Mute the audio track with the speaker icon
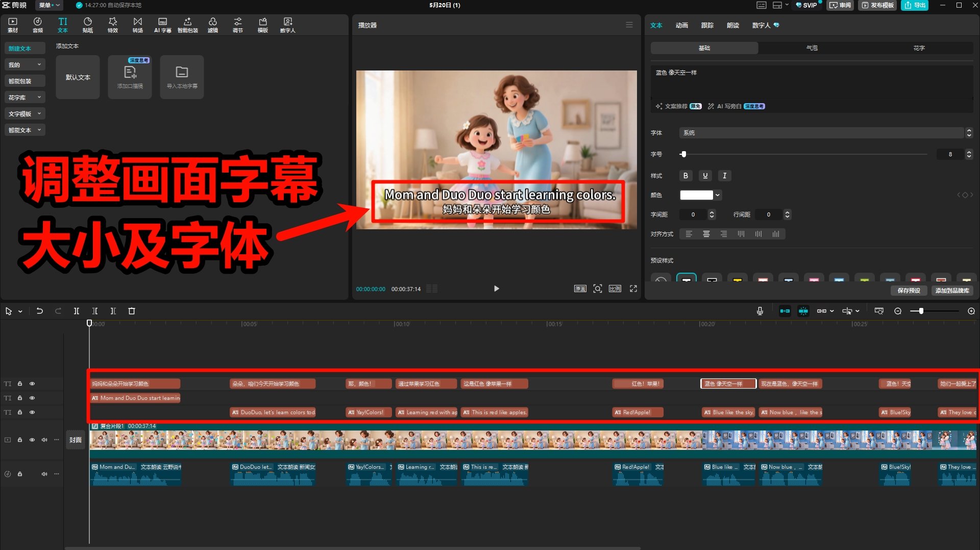Viewport: 980px width, 550px height. pos(44,473)
